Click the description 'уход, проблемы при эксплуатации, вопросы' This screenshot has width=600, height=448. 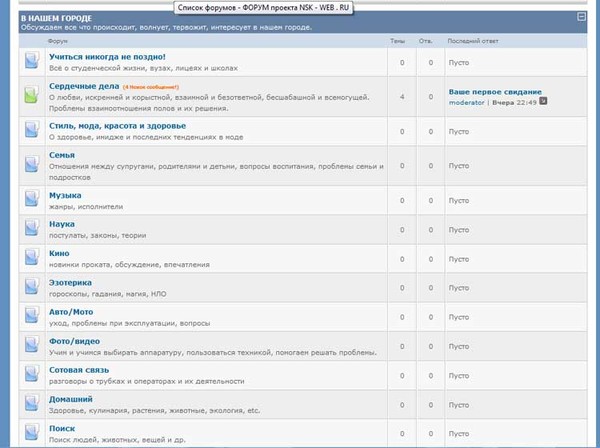click(129, 323)
